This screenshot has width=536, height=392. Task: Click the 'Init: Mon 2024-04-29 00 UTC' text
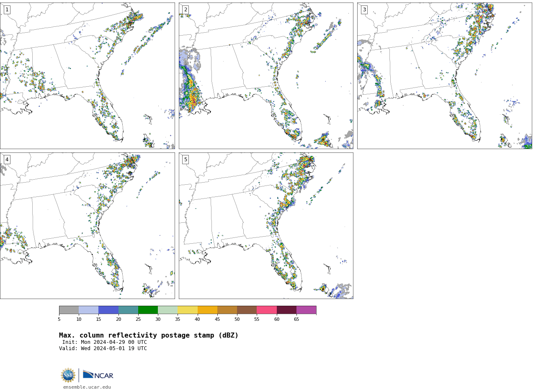tap(105, 342)
